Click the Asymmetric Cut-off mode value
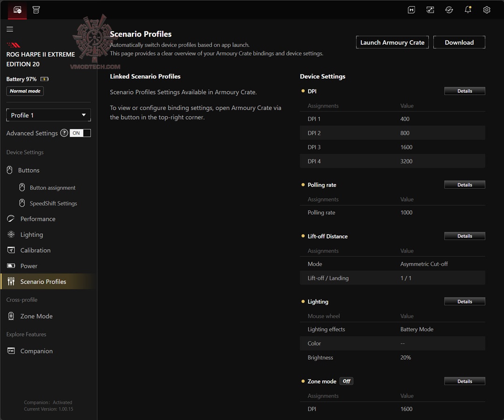 pyautogui.click(x=424, y=264)
